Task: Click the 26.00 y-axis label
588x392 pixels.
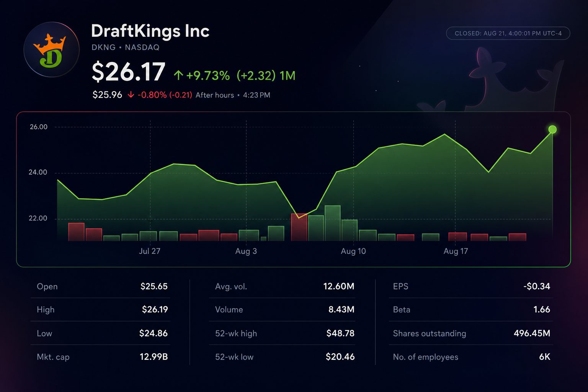Action: 39,127
